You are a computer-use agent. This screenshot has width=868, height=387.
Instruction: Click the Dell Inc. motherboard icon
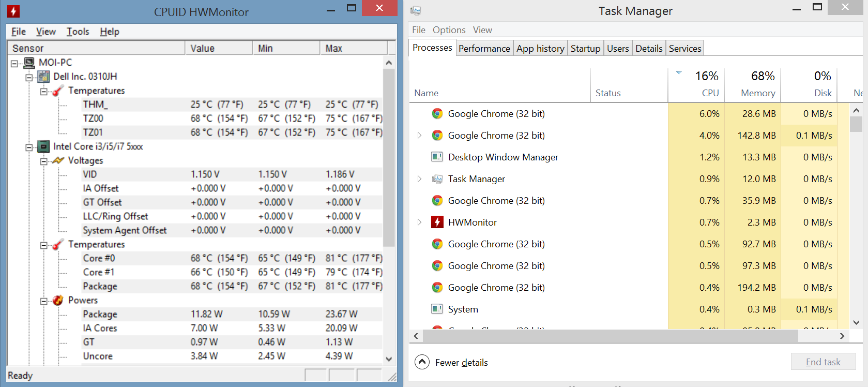pos(44,77)
